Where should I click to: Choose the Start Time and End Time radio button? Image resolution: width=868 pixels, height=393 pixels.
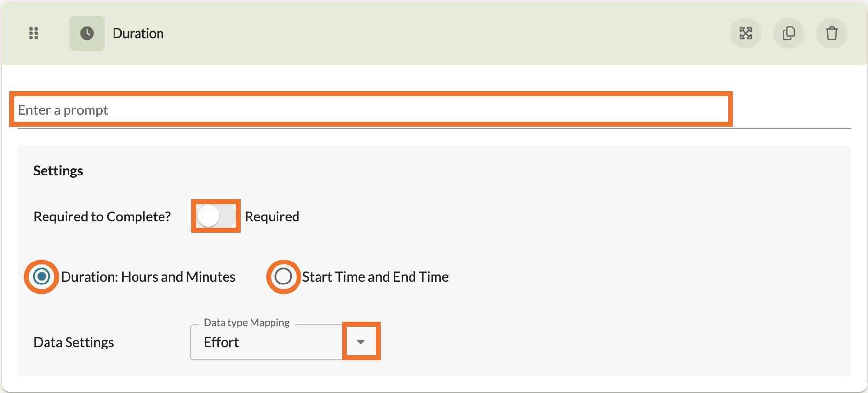coord(283,277)
